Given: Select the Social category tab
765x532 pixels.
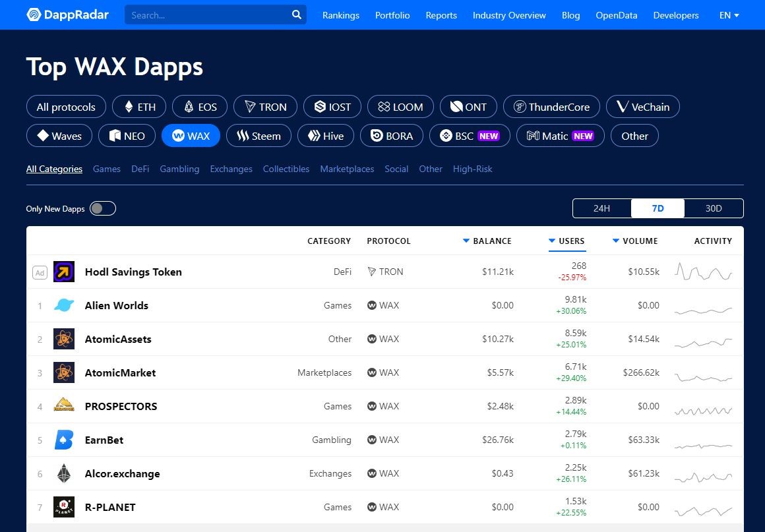Looking at the screenshot, I should (396, 169).
